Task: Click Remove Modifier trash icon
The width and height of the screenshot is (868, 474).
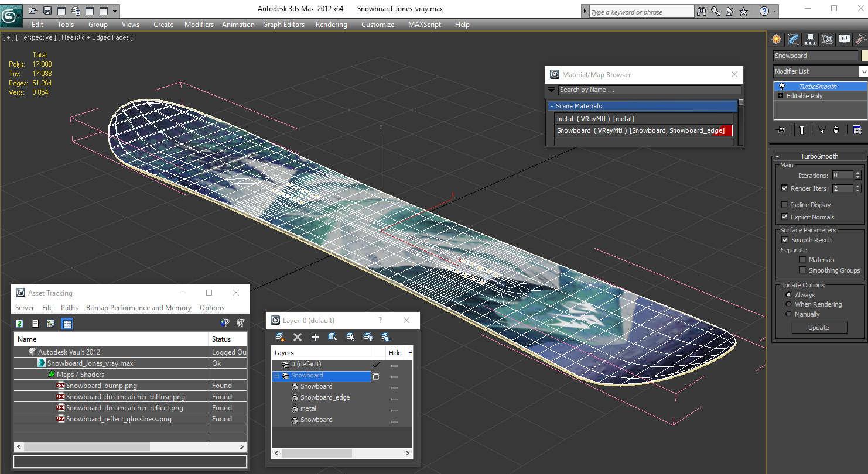Action: 836,130
